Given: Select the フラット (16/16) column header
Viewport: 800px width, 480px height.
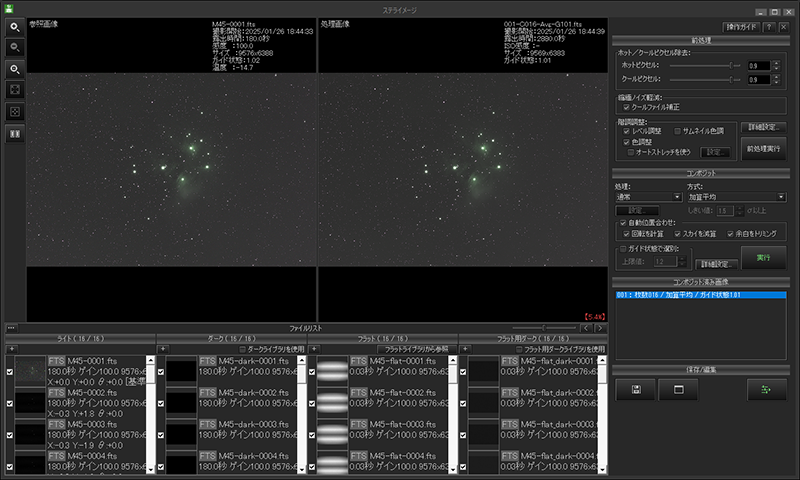Looking at the screenshot, I should 383,339.
